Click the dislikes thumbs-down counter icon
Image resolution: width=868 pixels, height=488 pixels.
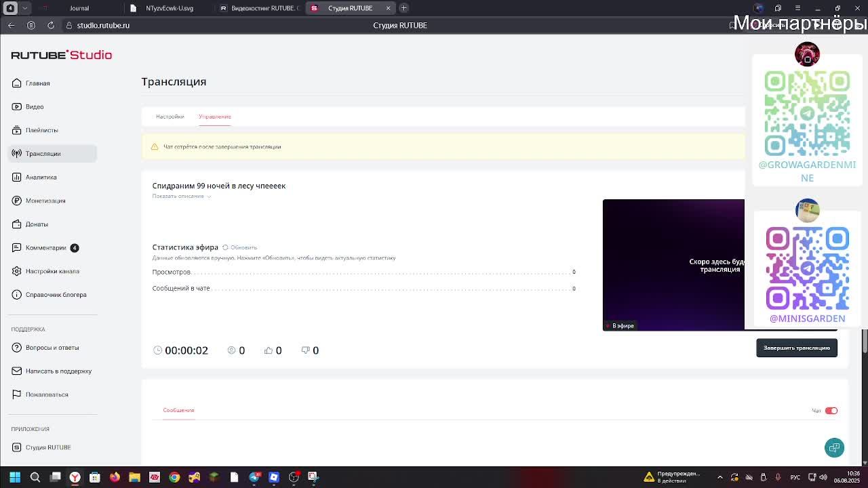305,350
